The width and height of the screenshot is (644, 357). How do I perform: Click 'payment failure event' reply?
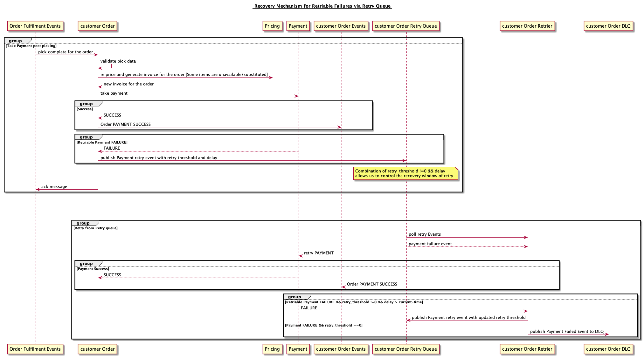click(430, 244)
